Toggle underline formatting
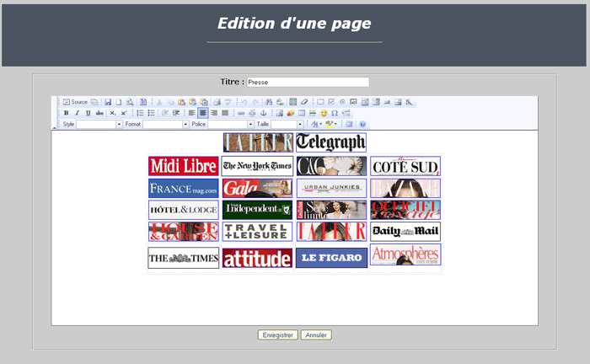This screenshot has width=590, height=364. 88,113
